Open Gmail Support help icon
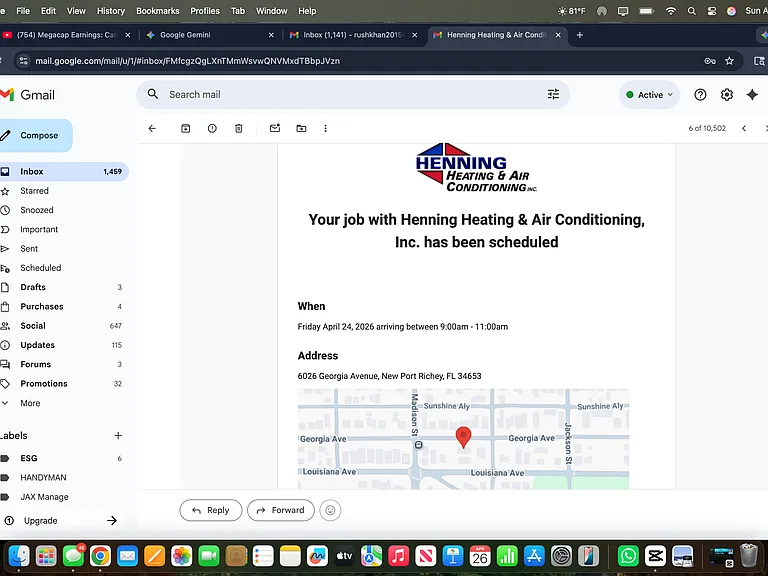The height and width of the screenshot is (576, 768). [x=700, y=95]
